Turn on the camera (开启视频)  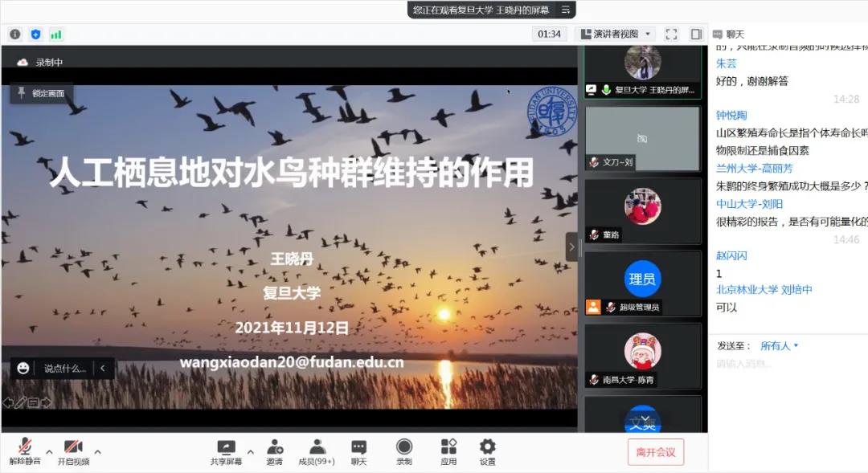click(x=73, y=448)
